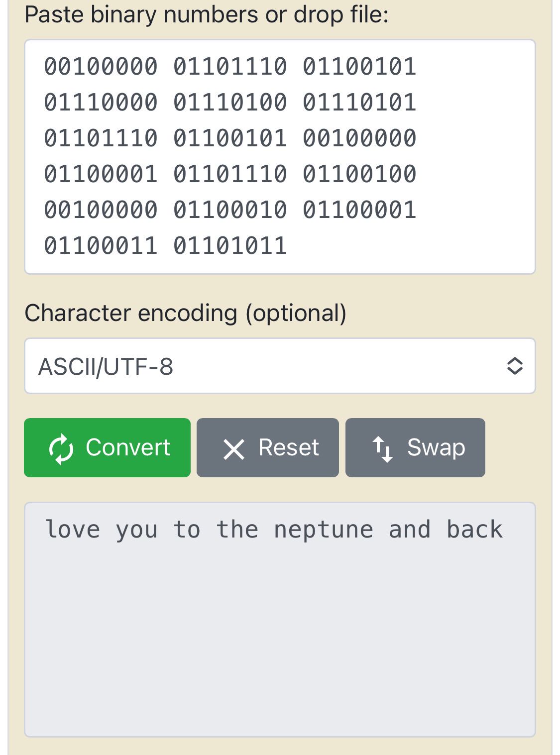Click the binary byte 01100010 in input
Screen dimensions: 560x755
(x=230, y=210)
